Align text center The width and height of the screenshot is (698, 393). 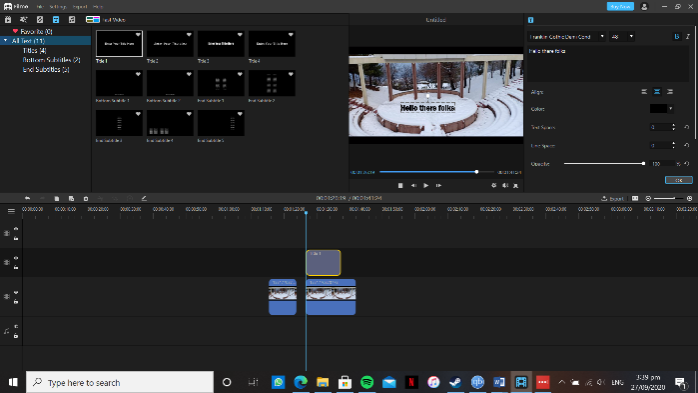657,92
